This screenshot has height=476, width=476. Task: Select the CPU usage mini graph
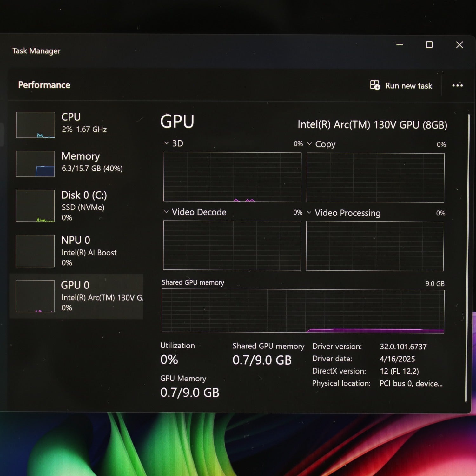coord(35,125)
